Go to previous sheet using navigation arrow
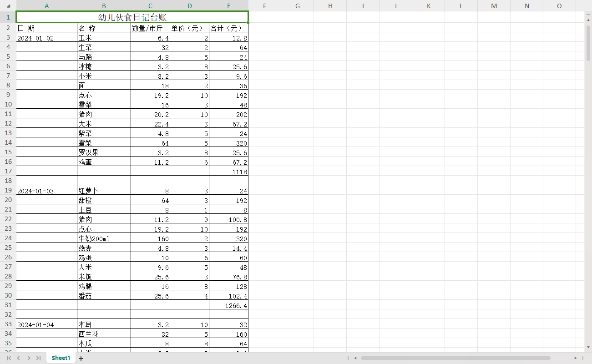The height and width of the screenshot is (364, 592). (x=19, y=358)
